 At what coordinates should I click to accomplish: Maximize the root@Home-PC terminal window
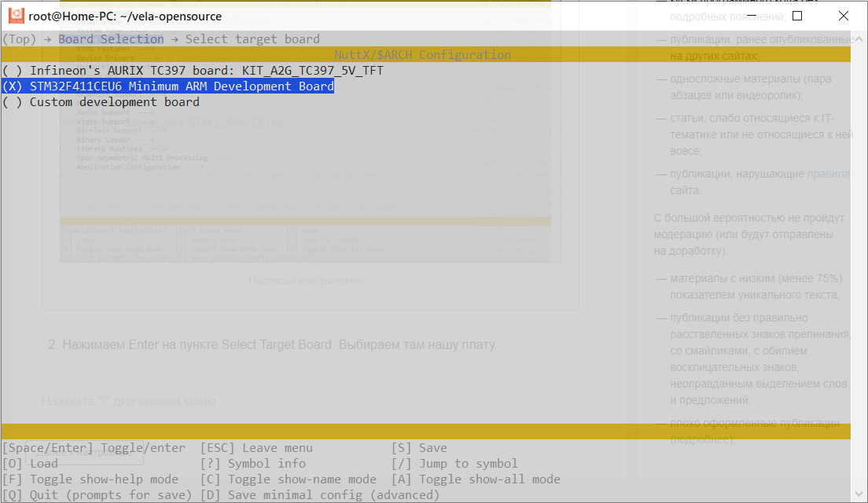tap(797, 16)
